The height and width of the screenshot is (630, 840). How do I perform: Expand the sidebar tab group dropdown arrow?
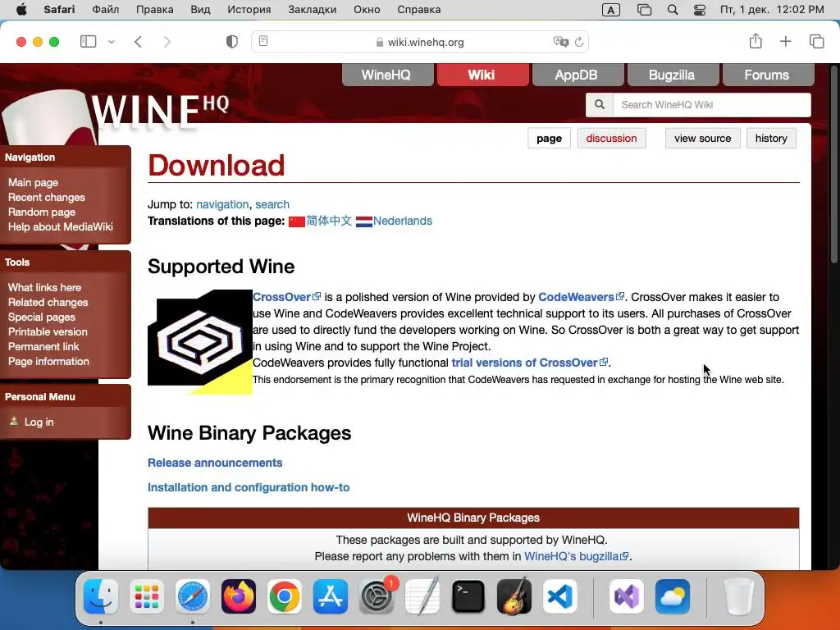pos(112,42)
